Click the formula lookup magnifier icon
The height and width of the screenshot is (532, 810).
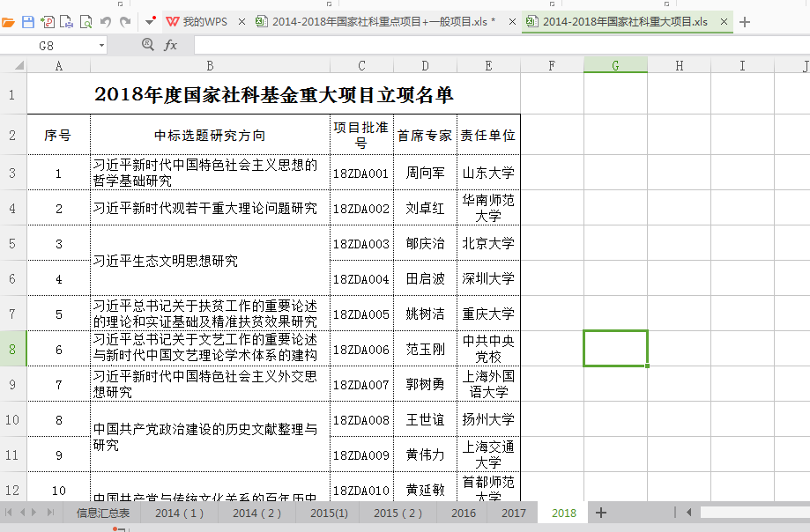pos(148,45)
